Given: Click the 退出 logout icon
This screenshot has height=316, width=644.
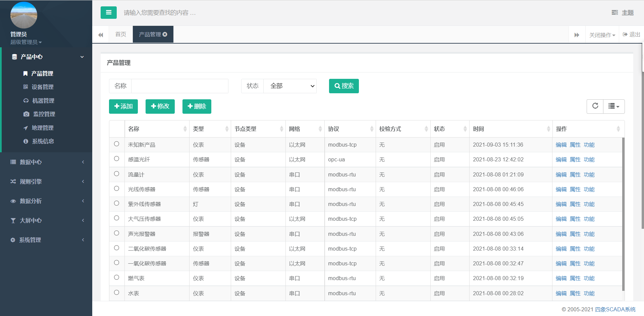Looking at the screenshot, I should pyautogui.click(x=625, y=35).
